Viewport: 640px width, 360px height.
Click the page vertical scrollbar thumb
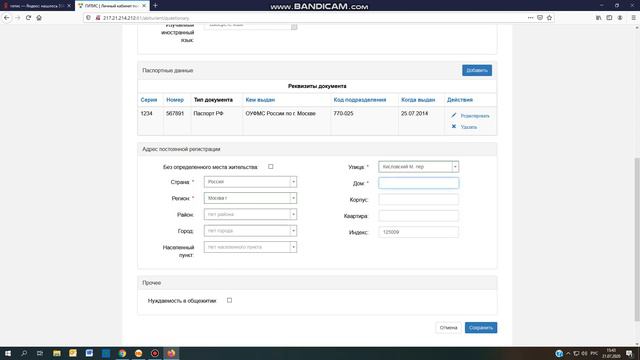point(637,239)
